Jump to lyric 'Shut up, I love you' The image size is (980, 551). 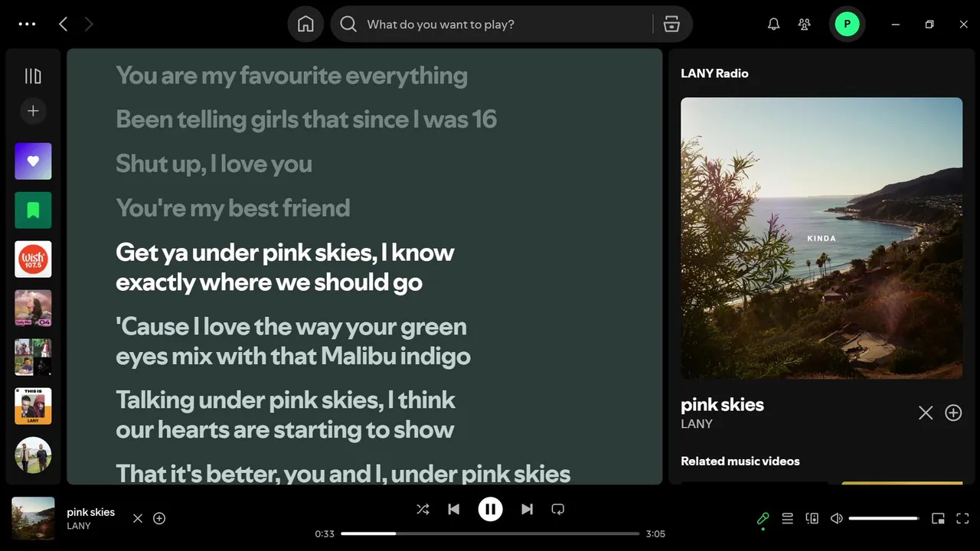[214, 164]
